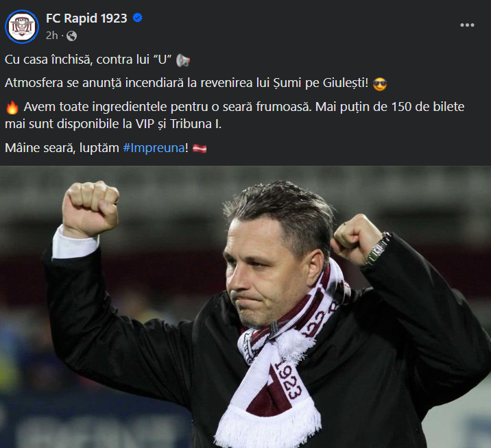Open the #Impreuna hashtag
Image resolution: width=491 pixels, height=448 pixels.
click(154, 148)
